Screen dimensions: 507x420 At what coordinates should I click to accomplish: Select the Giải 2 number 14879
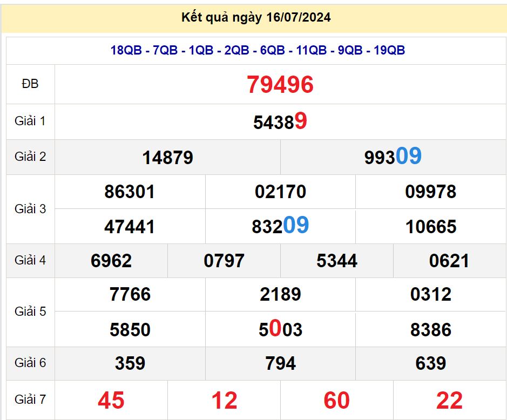(167, 158)
